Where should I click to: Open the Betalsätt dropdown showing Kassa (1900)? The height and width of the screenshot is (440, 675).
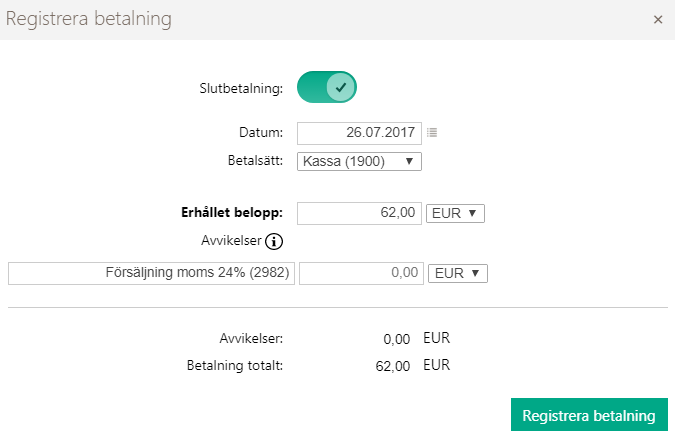[x=359, y=161]
